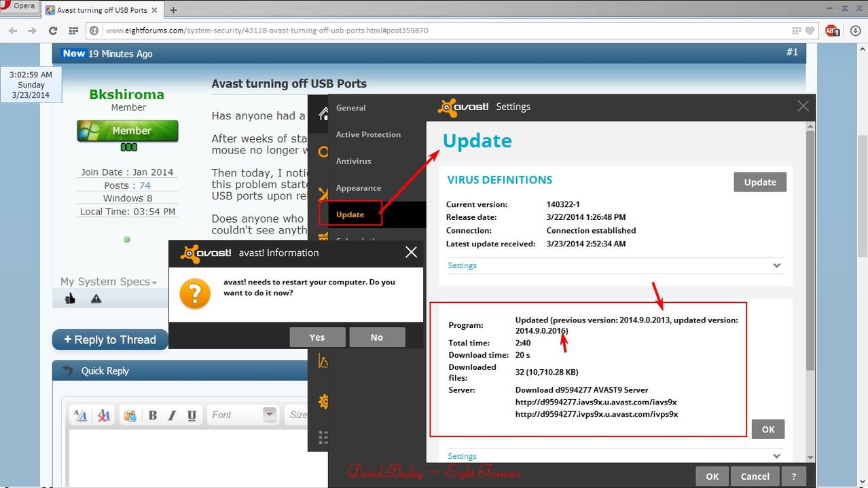Open Active Protection settings section

(368, 134)
